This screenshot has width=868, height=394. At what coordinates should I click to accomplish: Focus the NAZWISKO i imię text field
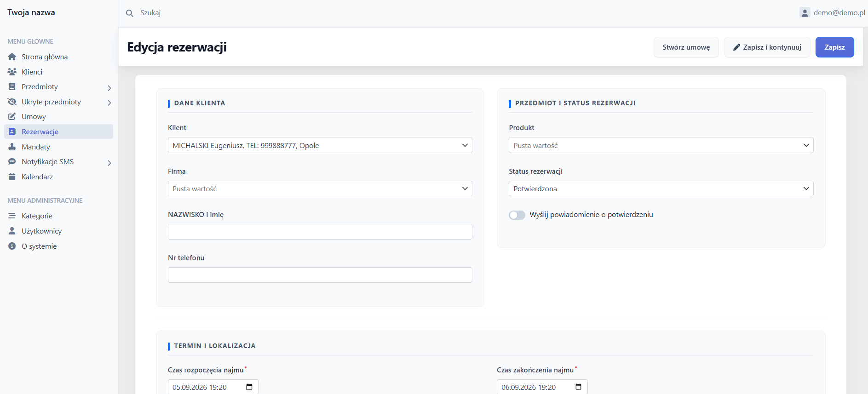pyautogui.click(x=320, y=232)
